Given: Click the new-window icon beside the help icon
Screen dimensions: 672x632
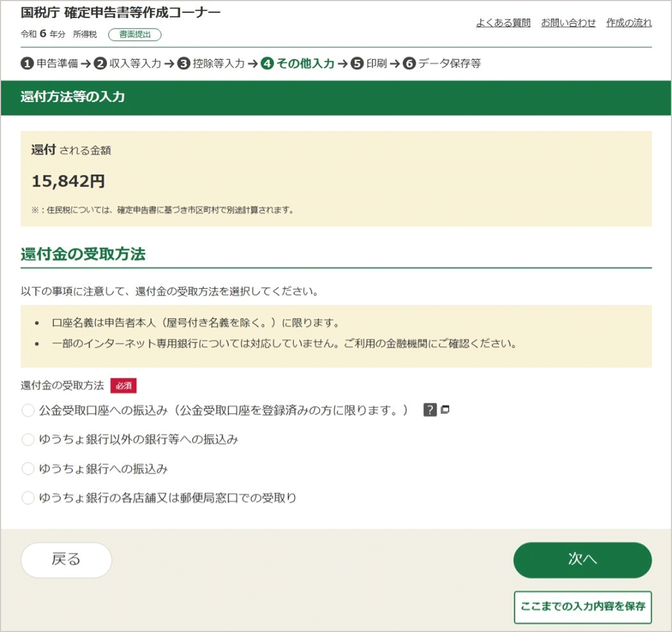Looking at the screenshot, I should [x=445, y=409].
